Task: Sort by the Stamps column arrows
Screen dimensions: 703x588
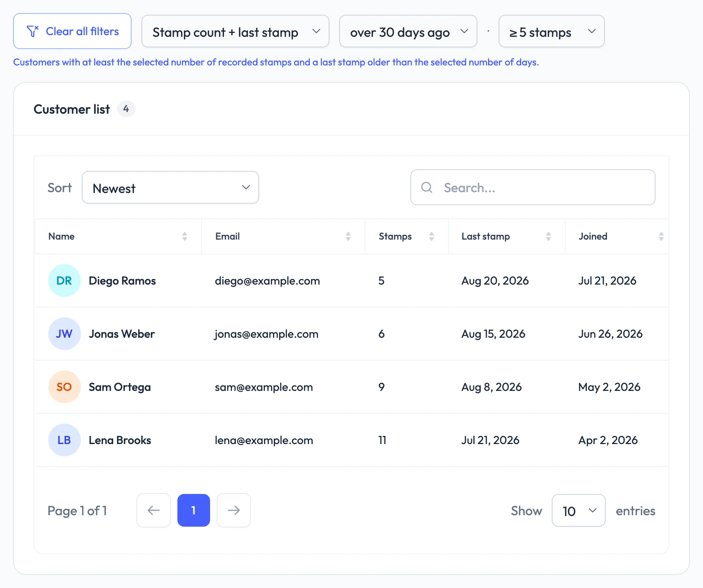Action: [432, 236]
